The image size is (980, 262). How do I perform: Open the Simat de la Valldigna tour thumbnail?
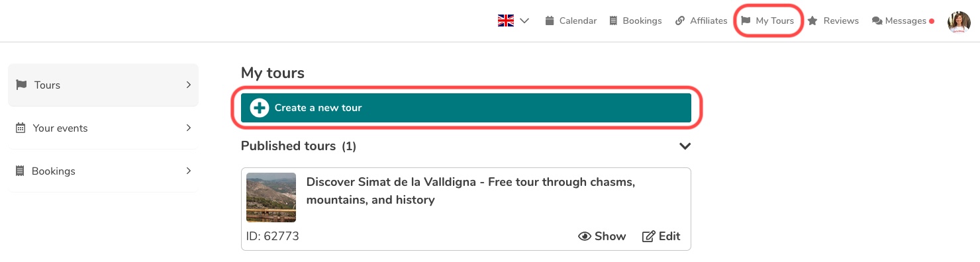click(x=271, y=197)
